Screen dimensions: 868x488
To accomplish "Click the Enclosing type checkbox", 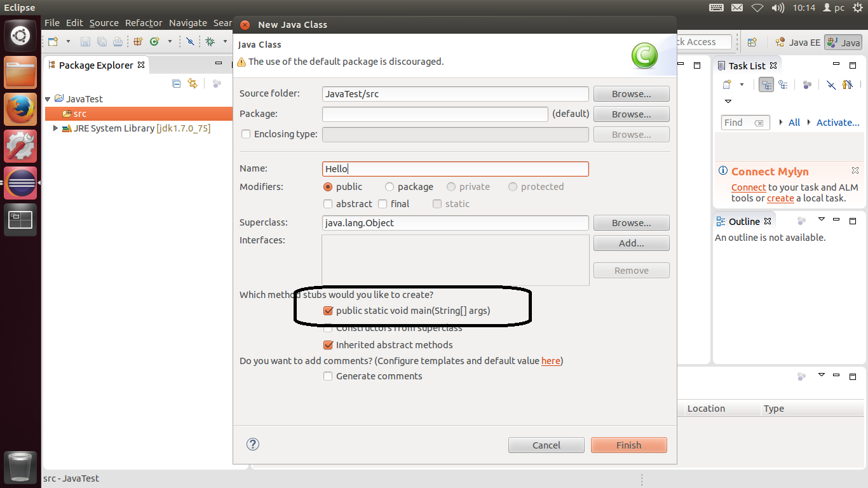I will pos(246,134).
